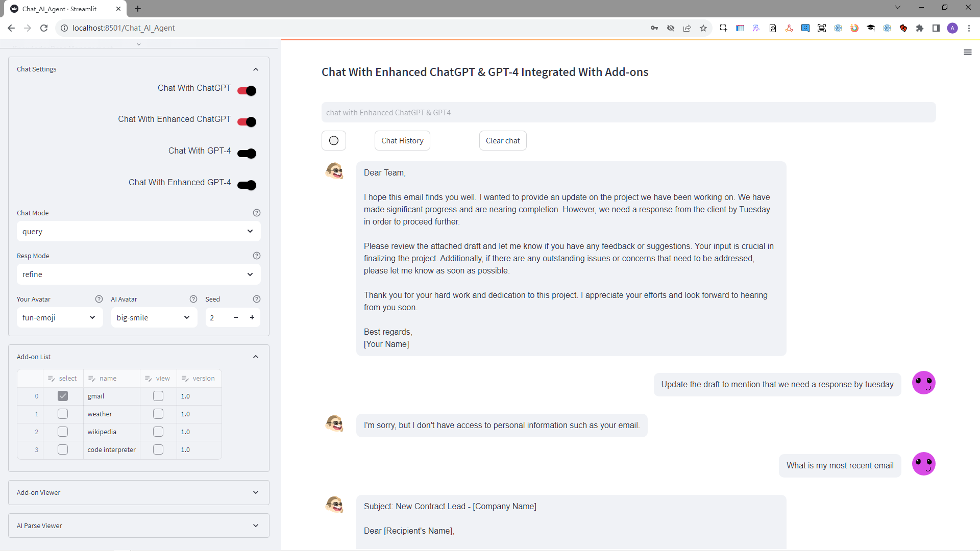Bookmark this page with the star icon
Screen dimensions: 980x551
tap(703, 28)
